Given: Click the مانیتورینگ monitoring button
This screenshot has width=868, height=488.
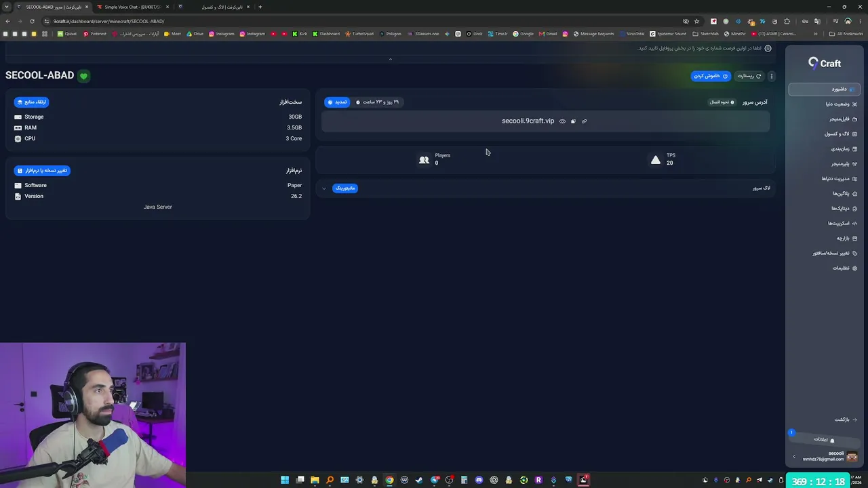Looking at the screenshot, I should 345,188.
